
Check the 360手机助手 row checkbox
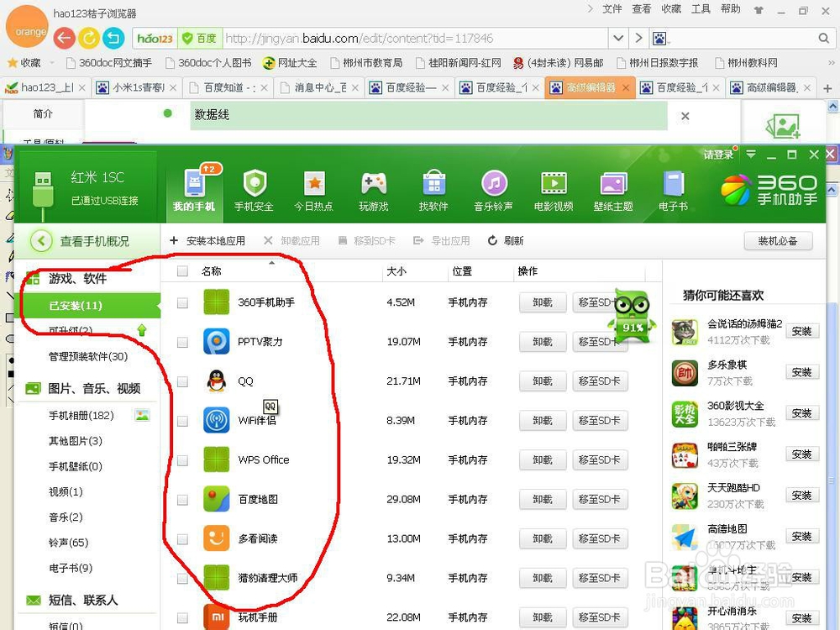(182, 302)
